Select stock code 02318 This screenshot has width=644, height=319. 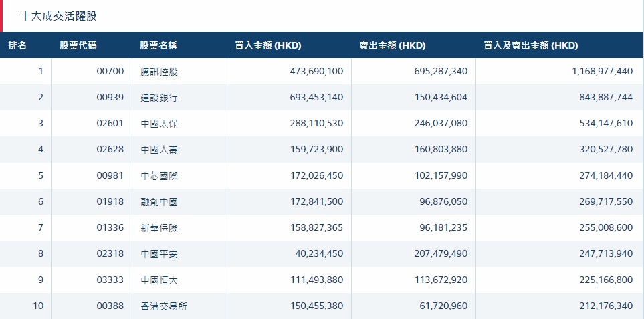click(110, 254)
